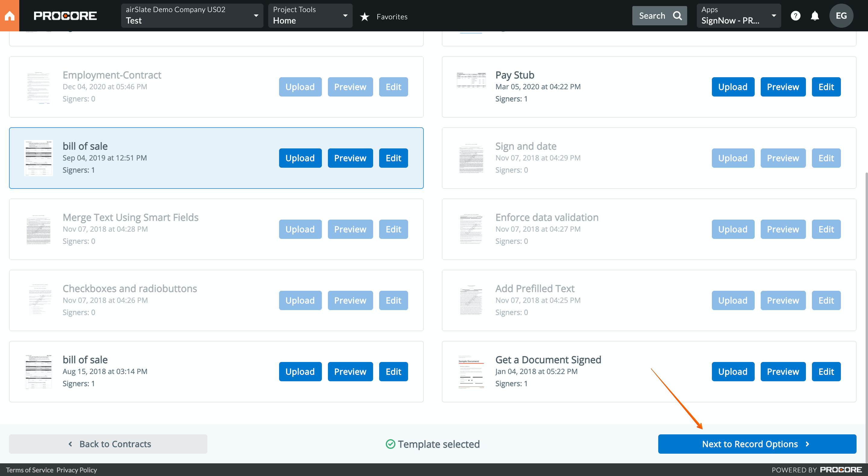The height and width of the screenshot is (476, 868).
Task: Upload the bill of sale dated Aug 15, 2018
Action: tap(300, 371)
